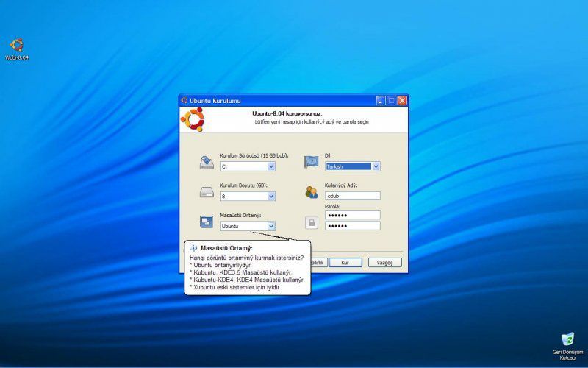Open the Masaüstü Ortamı dropdown

[x=271, y=226]
